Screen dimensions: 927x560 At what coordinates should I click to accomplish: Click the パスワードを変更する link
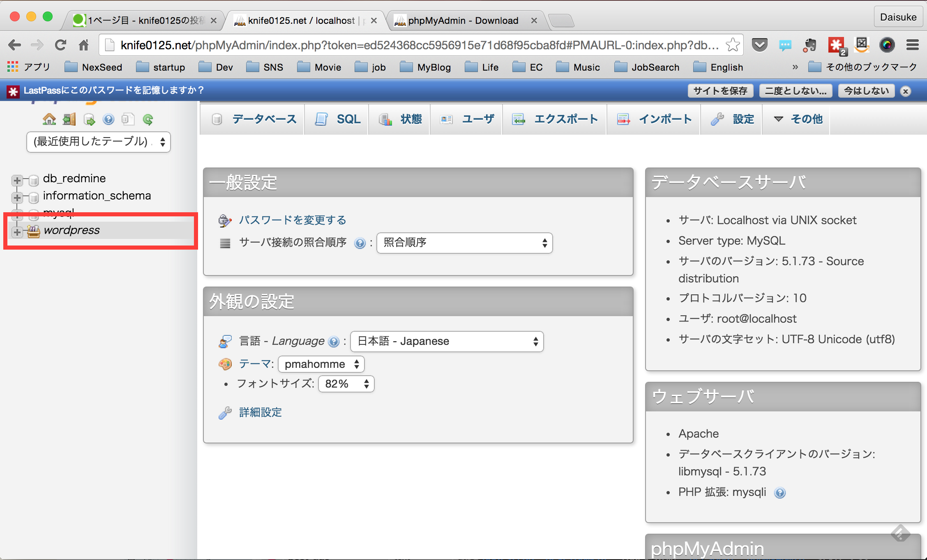tap(292, 220)
